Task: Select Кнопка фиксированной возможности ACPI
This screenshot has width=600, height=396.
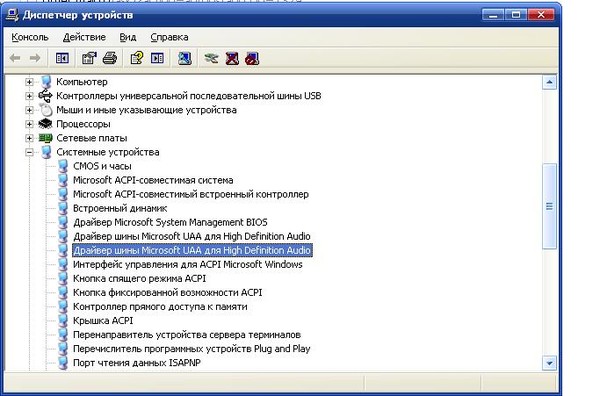Action: point(167,293)
